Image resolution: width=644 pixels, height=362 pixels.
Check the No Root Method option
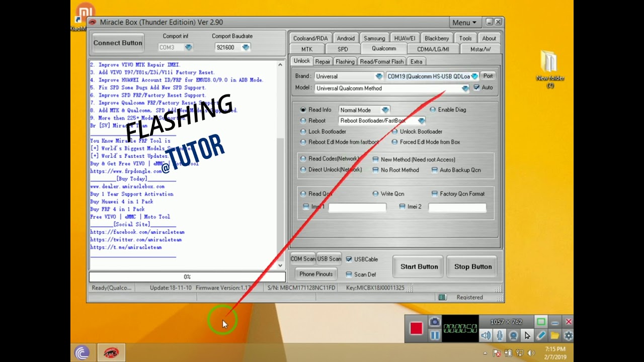pos(376,170)
